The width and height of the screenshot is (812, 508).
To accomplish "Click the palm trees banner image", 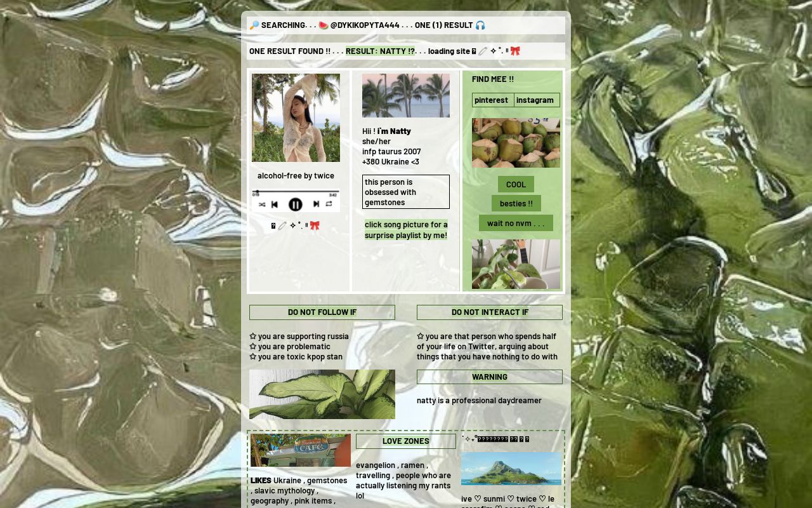I will (406, 96).
